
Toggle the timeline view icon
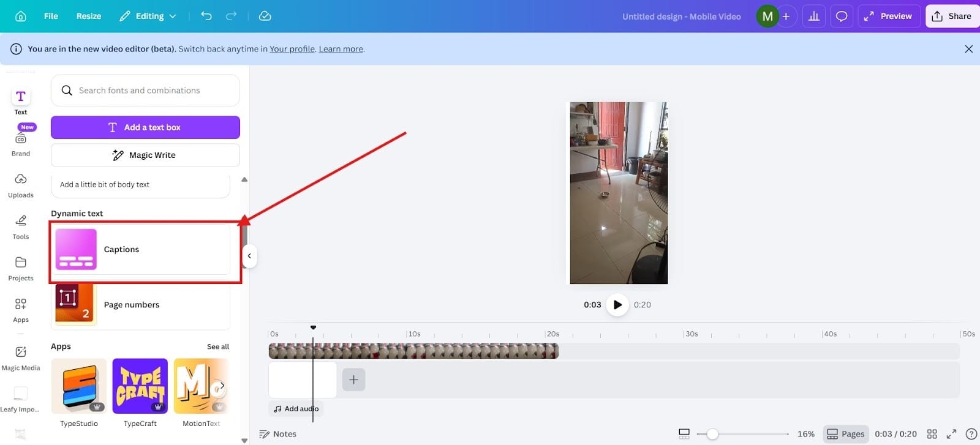(x=684, y=434)
